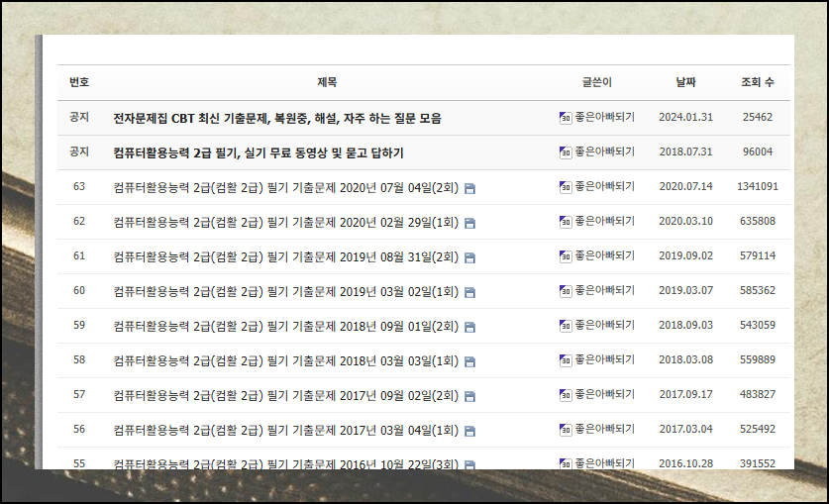Open notice 전자문제집 CBT 최신 기출문제 post
The image size is (829, 504).
click(277, 119)
